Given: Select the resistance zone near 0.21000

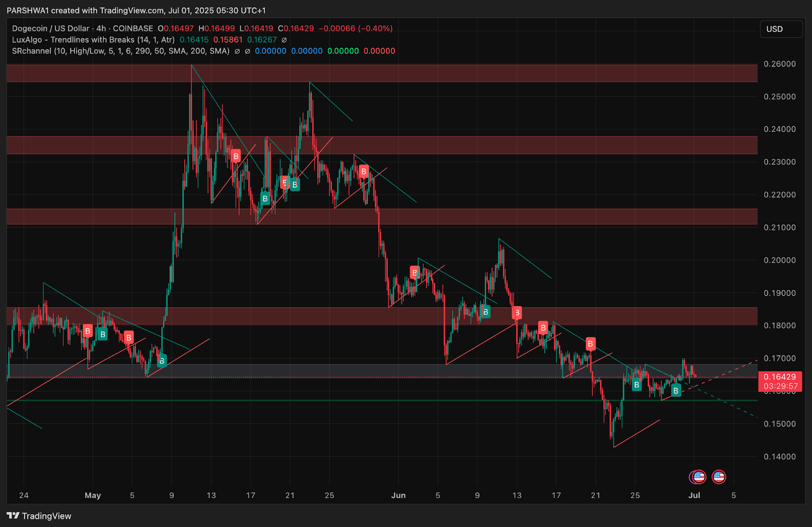Looking at the screenshot, I should click(382, 216).
